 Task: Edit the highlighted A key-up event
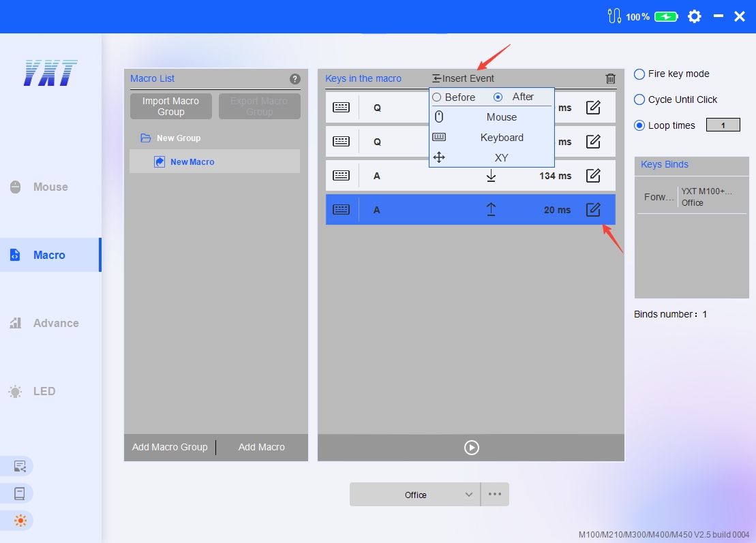(x=593, y=210)
